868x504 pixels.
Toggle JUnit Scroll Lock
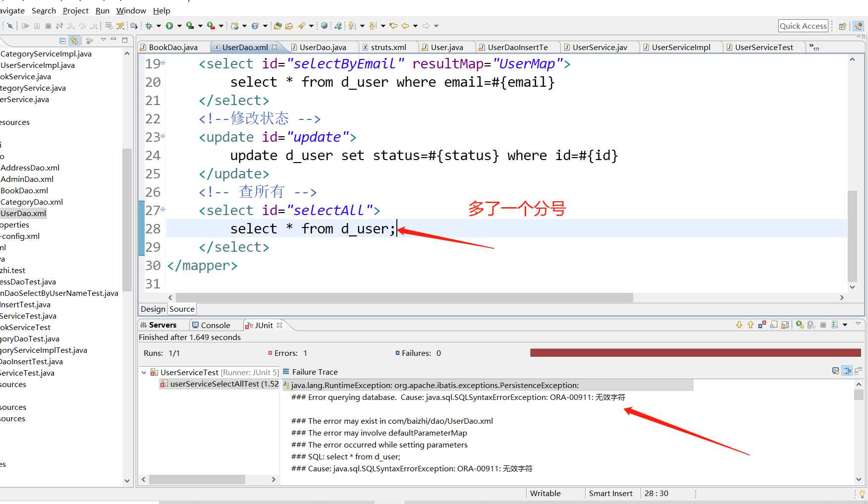pos(785,325)
